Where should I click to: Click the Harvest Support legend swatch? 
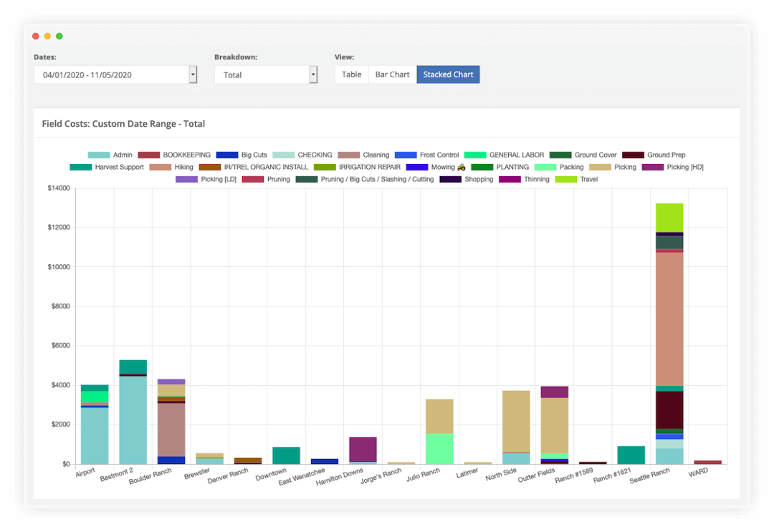[79, 167]
